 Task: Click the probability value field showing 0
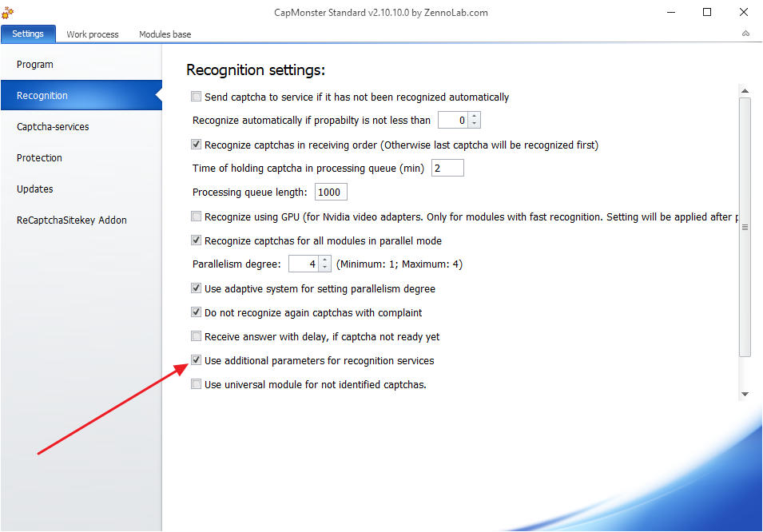point(454,121)
